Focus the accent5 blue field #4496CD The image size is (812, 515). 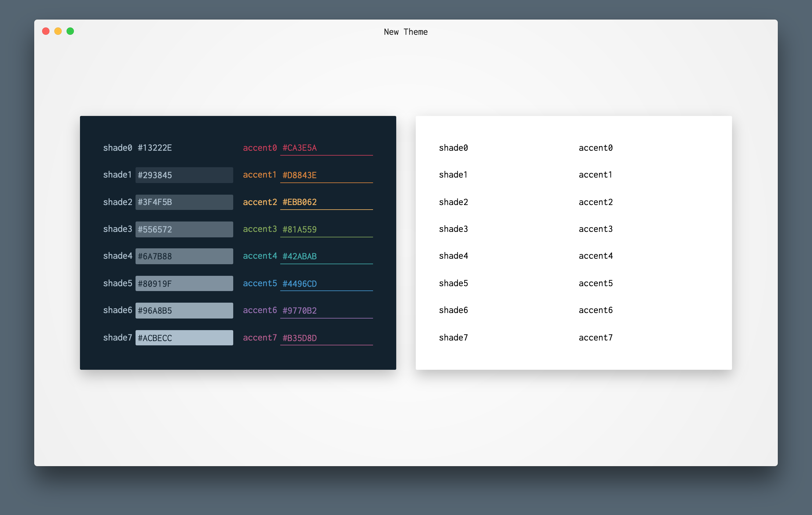[x=326, y=283]
